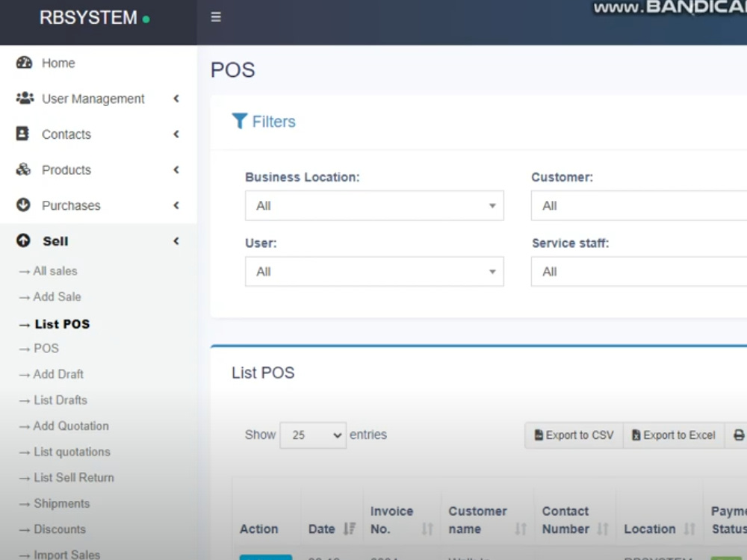Select Add Draft menu item
The image size is (747, 560).
click(x=58, y=374)
